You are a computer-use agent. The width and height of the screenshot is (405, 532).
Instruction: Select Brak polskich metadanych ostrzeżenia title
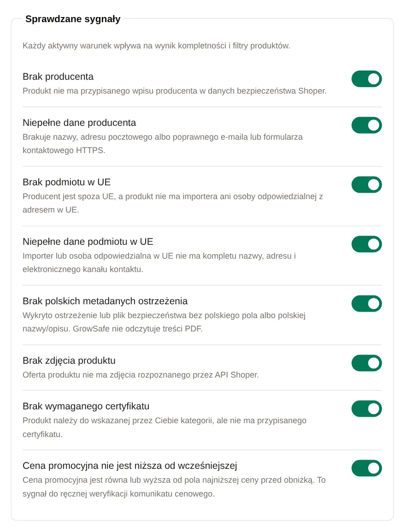pyautogui.click(x=105, y=301)
